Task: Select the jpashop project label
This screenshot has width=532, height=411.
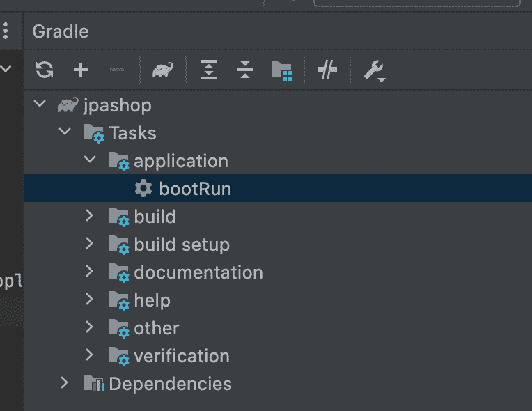Action: point(118,106)
